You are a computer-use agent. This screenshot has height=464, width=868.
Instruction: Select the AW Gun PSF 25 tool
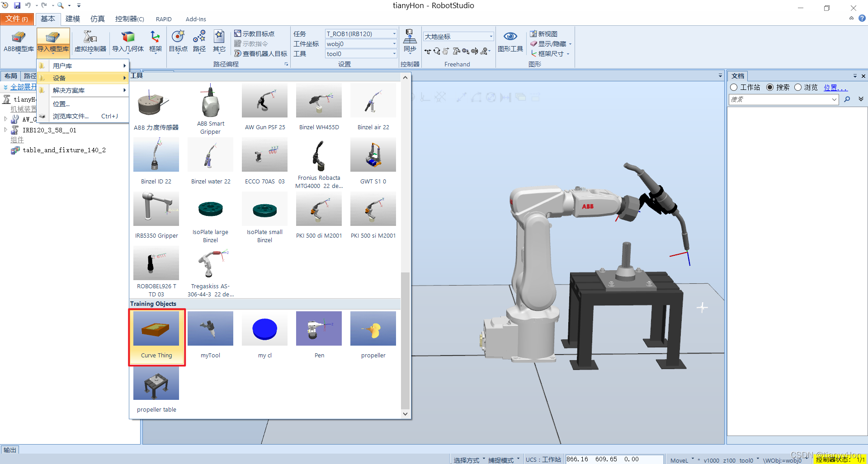265,107
